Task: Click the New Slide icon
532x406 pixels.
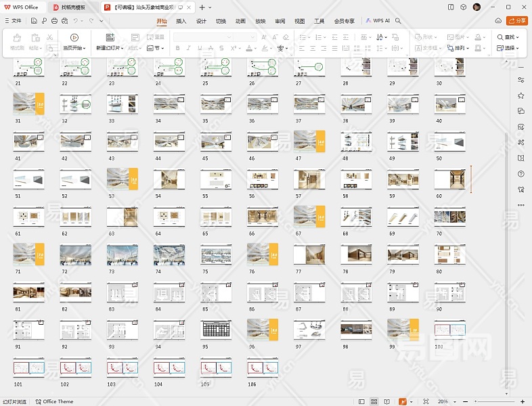Action: [x=110, y=38]
